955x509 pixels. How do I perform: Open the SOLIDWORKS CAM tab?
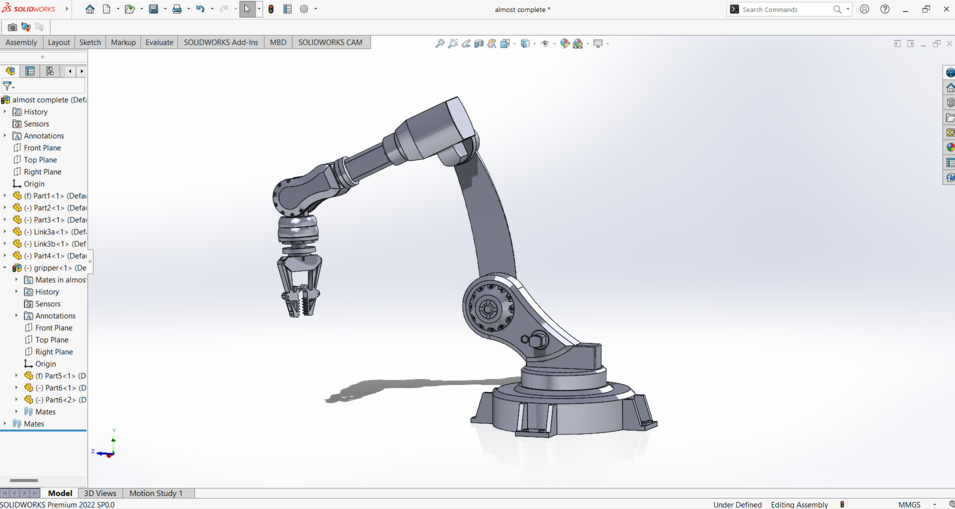pyautogui.click(x=330, y=42)
